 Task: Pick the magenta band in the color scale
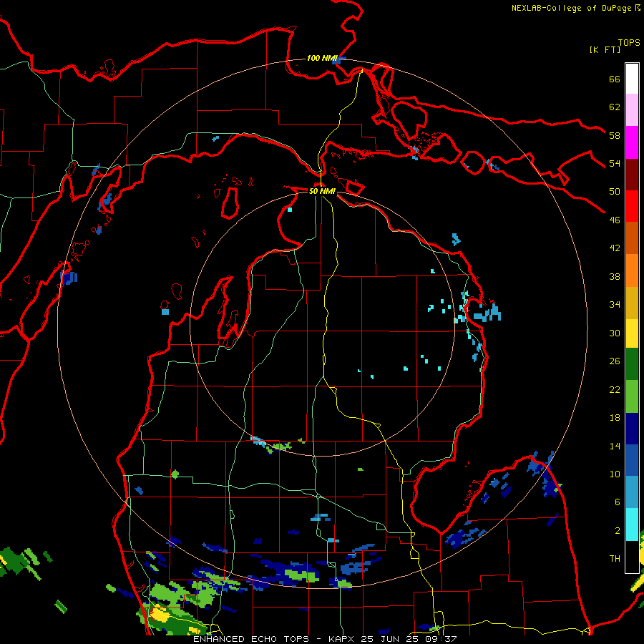pos(632,142)
